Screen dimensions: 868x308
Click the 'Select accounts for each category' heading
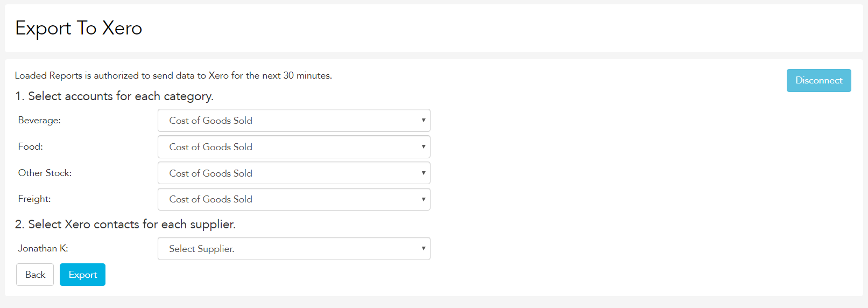click(x=114, y=96)
